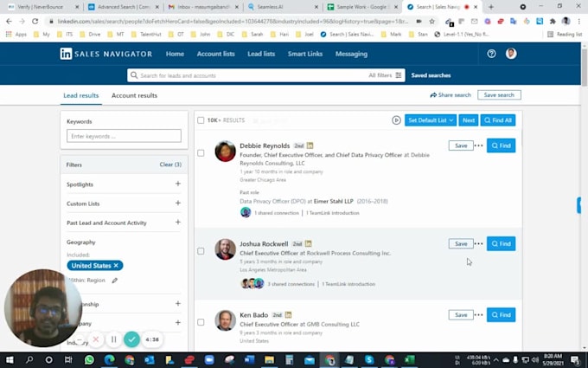
Task: Finish recording with the green check button
Action: [131, 339]
